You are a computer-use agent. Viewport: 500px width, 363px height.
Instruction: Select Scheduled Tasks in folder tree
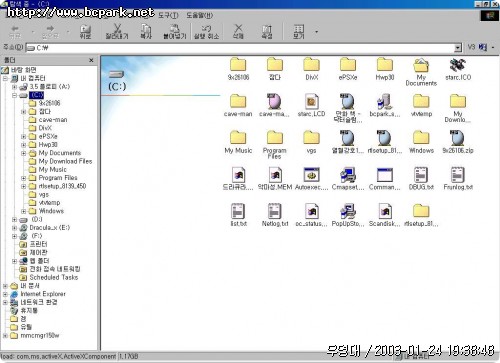tap(54, 277)
